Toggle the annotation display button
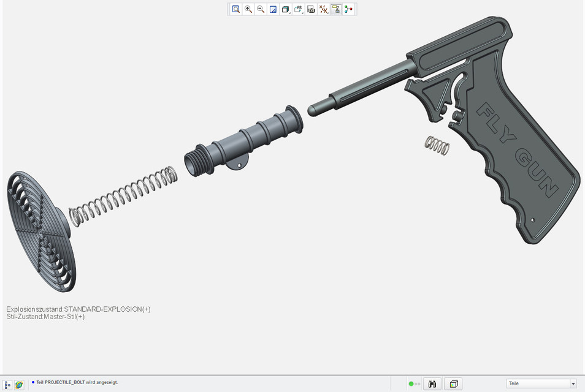Image resolution: width=585 pixels, height=392 pixels. pyautogui.click(x=336, y=9)
